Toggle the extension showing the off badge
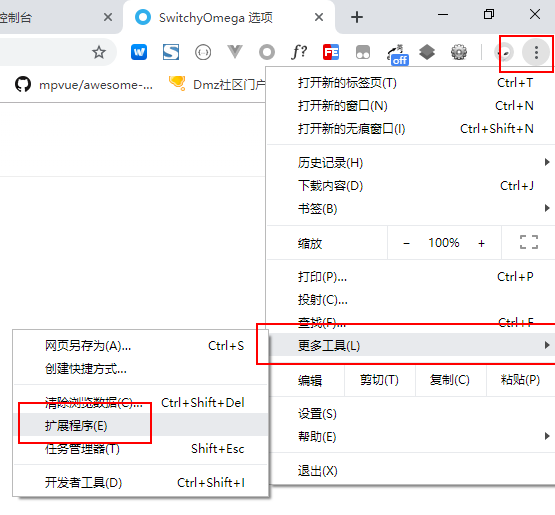Image resolution: width=555 pixels, height=515 pixels. pyautogui.click(x=398, y=55)
